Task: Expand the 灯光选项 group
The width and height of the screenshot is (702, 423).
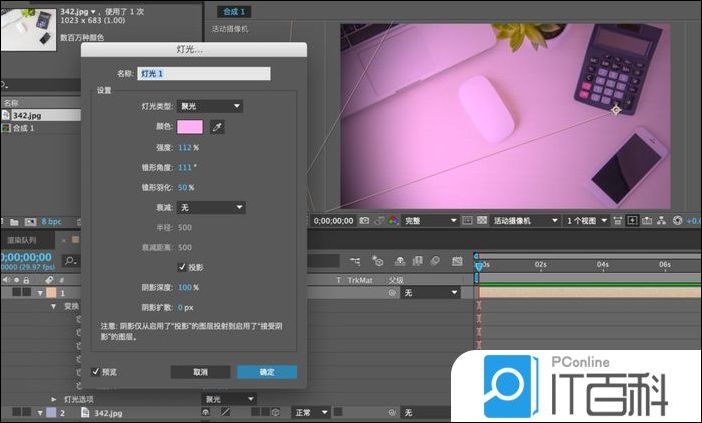Action: click(54, 399)
